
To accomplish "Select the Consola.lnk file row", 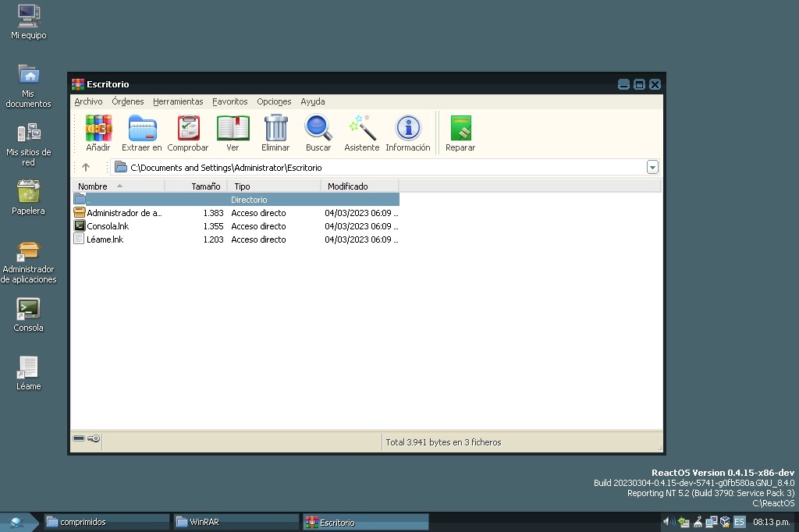I will click(x=236, y=226).
